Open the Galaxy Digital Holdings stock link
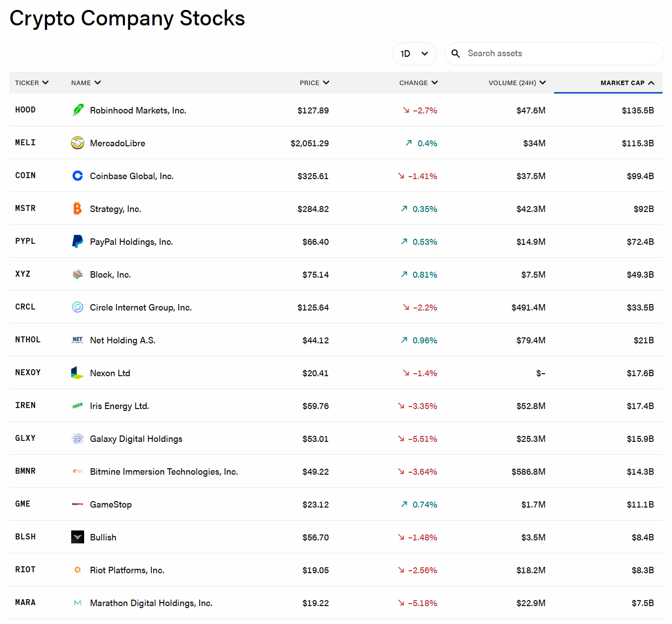The width and height of the screenshot is (672, 624). pos(136,439)
